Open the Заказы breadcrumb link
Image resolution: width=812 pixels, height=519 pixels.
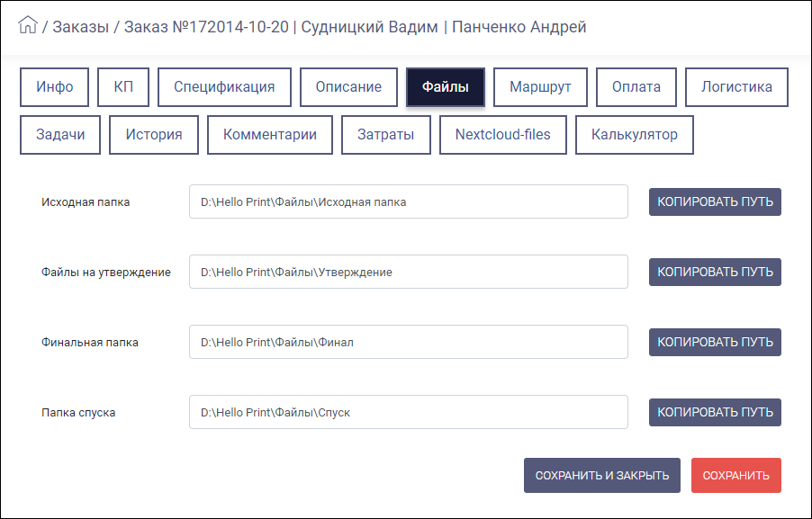(81, 27)
